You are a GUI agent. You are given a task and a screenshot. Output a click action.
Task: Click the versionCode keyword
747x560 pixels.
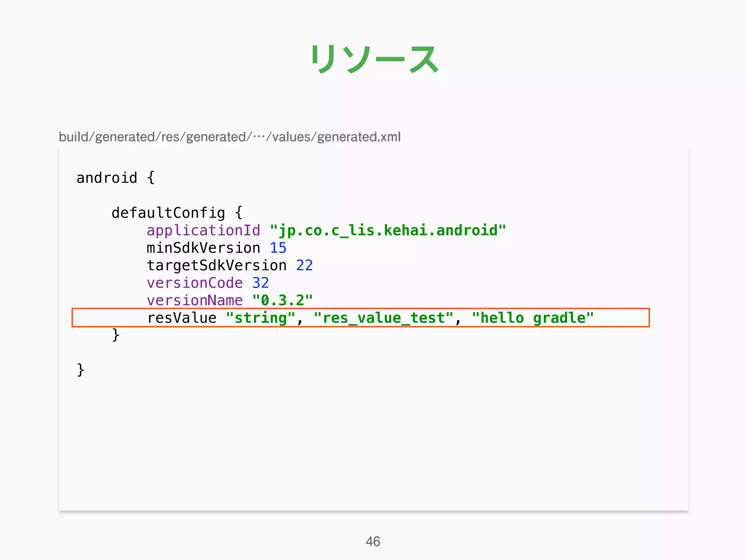point(195,283)
